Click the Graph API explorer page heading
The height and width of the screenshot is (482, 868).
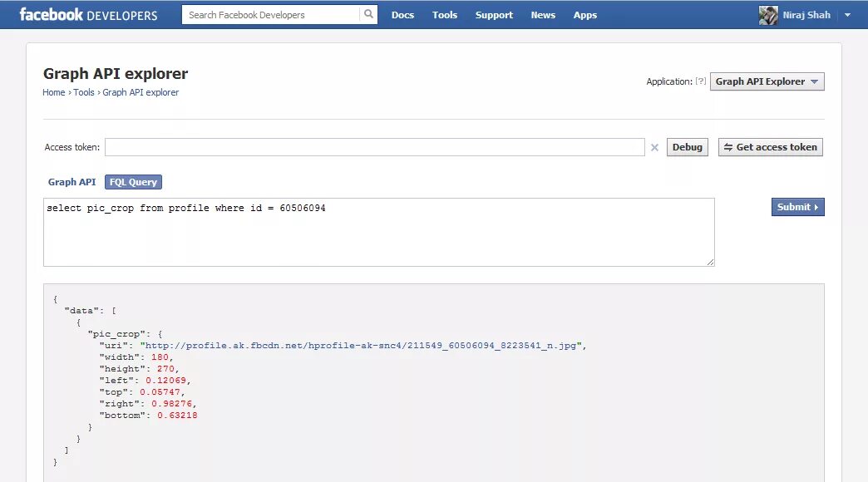(x=116, y=74)
